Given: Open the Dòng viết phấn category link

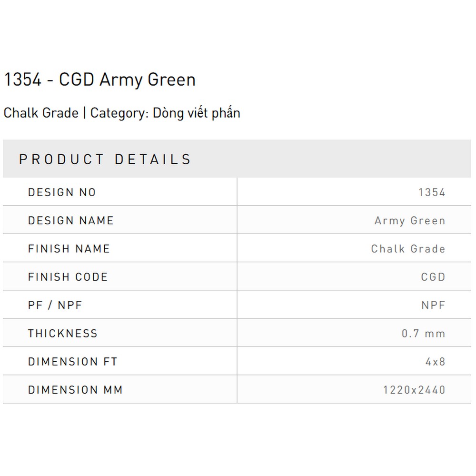Looking at the screenshot, I should pyautogui.click(x=197, y=113).
